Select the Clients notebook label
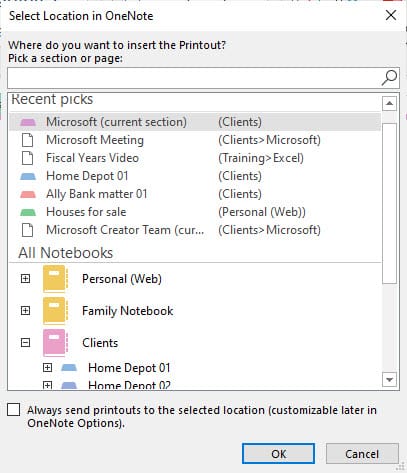 (x=100, y=343)
